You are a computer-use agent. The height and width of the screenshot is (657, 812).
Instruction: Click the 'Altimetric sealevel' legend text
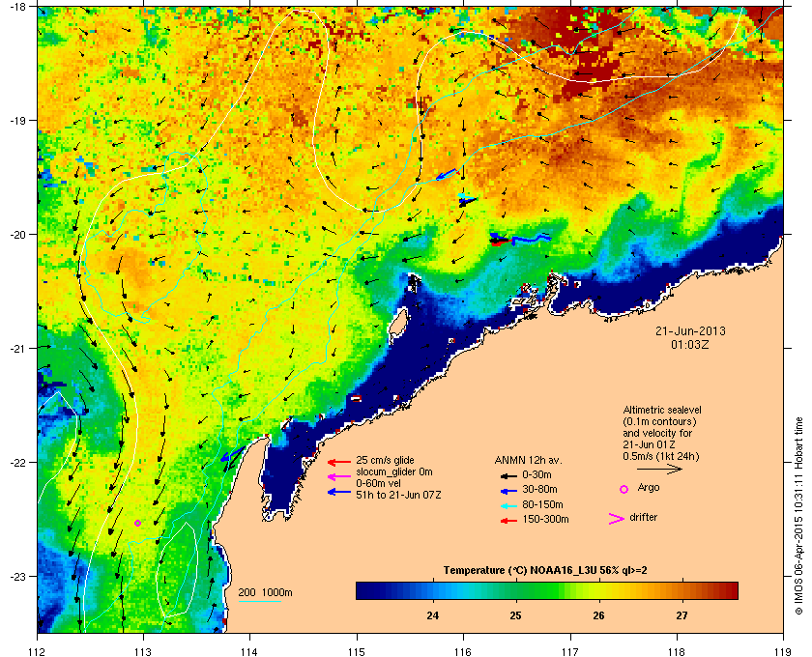click(x=662, y=410)
